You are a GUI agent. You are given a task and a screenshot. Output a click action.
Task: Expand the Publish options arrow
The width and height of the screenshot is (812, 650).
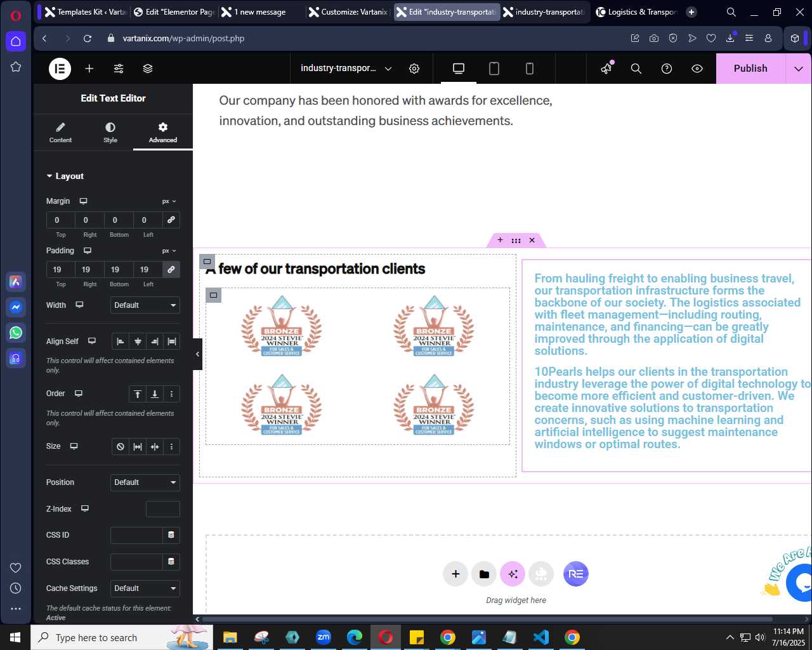pos(799,69)
